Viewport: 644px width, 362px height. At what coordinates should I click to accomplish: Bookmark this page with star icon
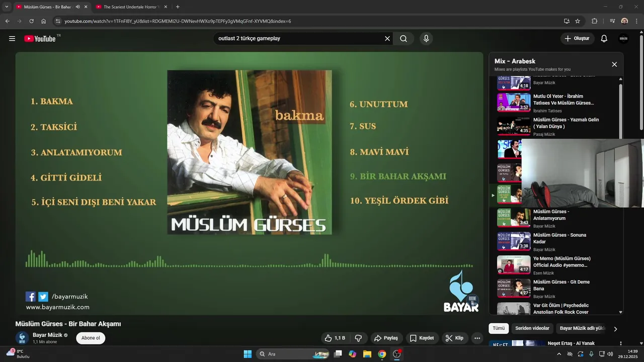tap(578, 21)
